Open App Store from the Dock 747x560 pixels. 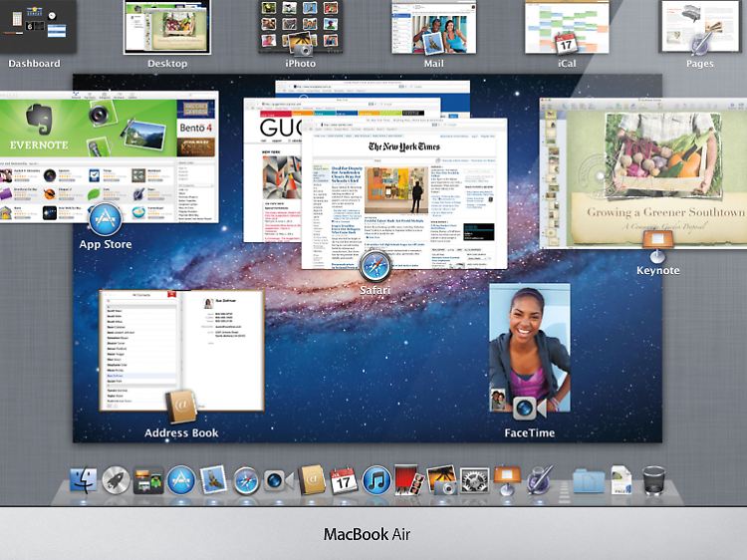point(181,480)
